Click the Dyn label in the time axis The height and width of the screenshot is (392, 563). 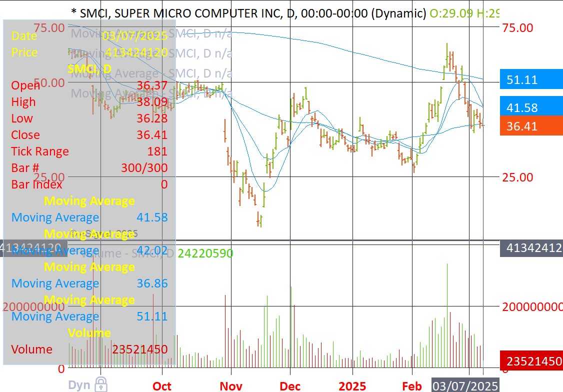tap(79, 385)
